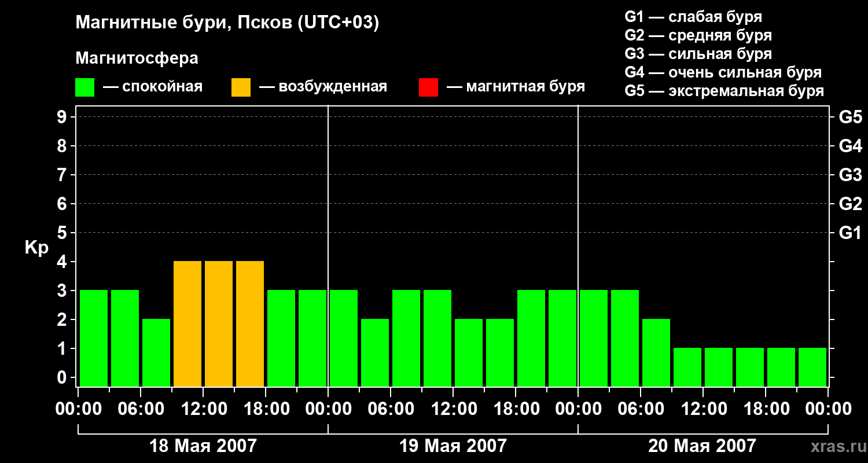
Task: Click the orange 'возбужденная' legend swatch
Action: (241, 87)
